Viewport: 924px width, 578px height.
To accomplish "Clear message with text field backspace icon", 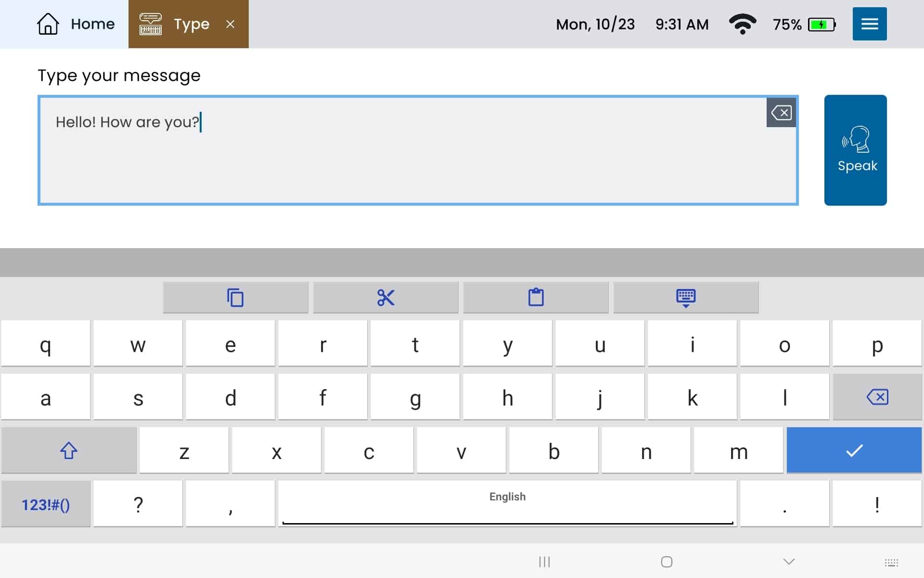I will pyautogui.click(x=781, y=113).
